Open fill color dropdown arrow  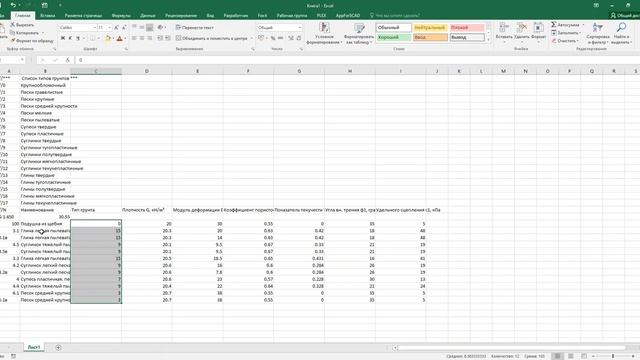click(x=113, y=38)
